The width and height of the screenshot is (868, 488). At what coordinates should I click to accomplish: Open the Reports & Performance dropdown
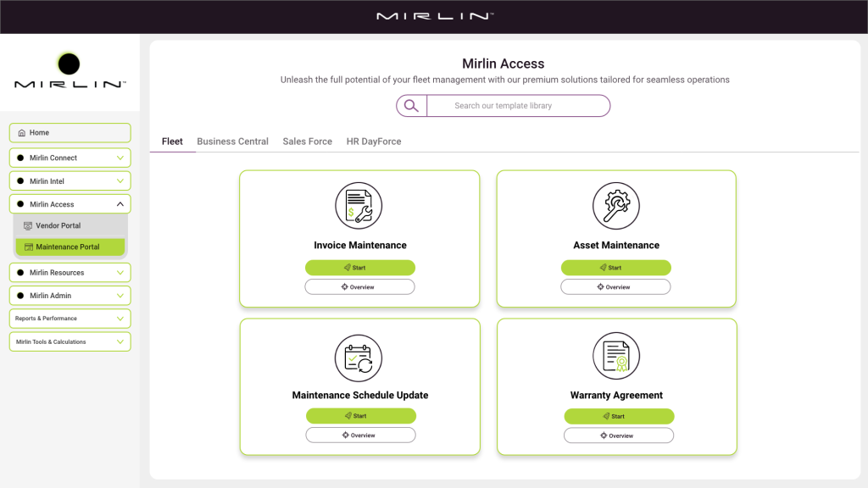coord(120,319)
